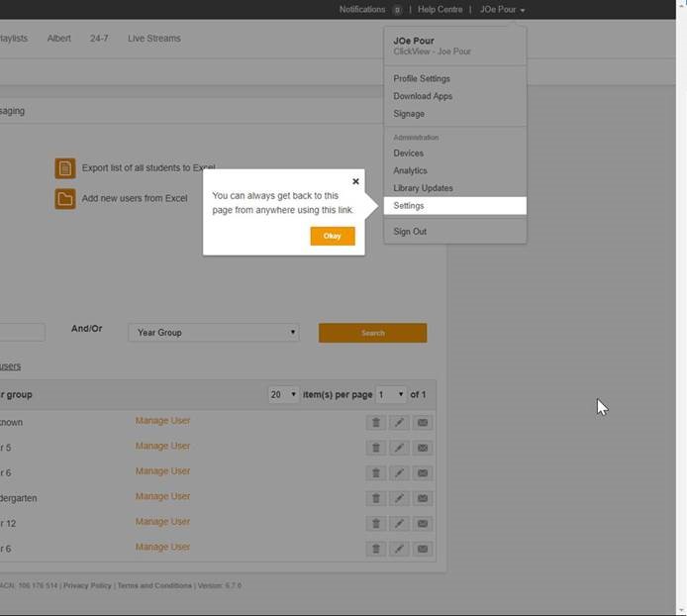Open the items per page dropdown
The height and width of the screenshot is (616, 687).
click(283, 394)
